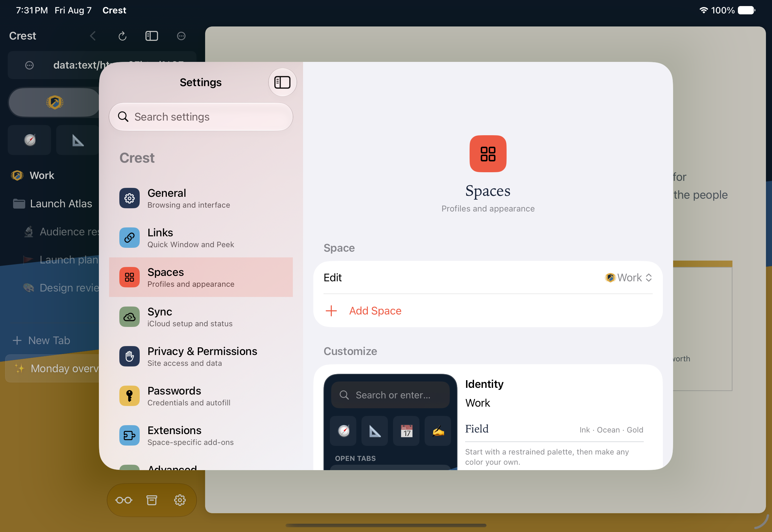This screenshot has height=532, width=772.
Task: Open the Design review tab
Action: pyautogui.click(x=62, y=288)
